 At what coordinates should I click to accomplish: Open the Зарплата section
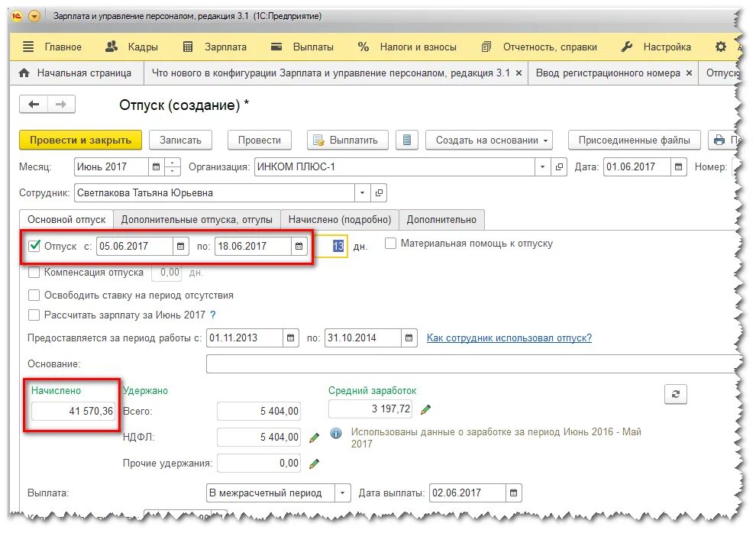point(215,47)
